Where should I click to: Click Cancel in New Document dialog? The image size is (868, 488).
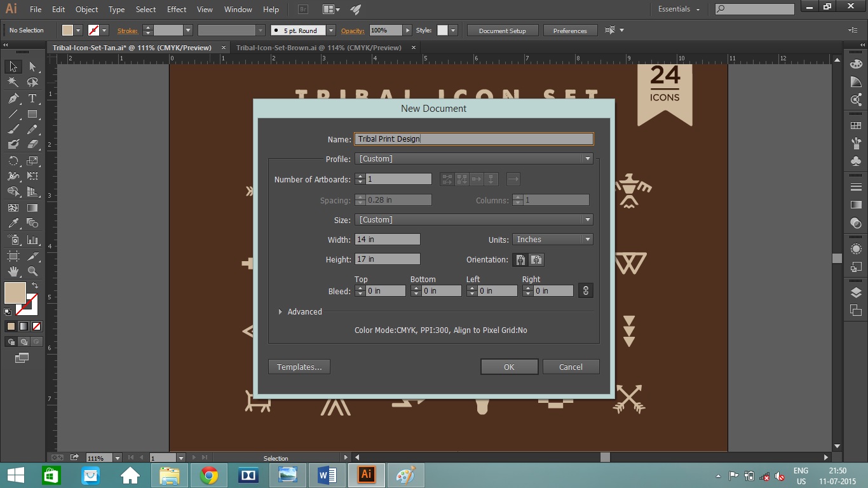pyautogui.click(x=571, y=367)
